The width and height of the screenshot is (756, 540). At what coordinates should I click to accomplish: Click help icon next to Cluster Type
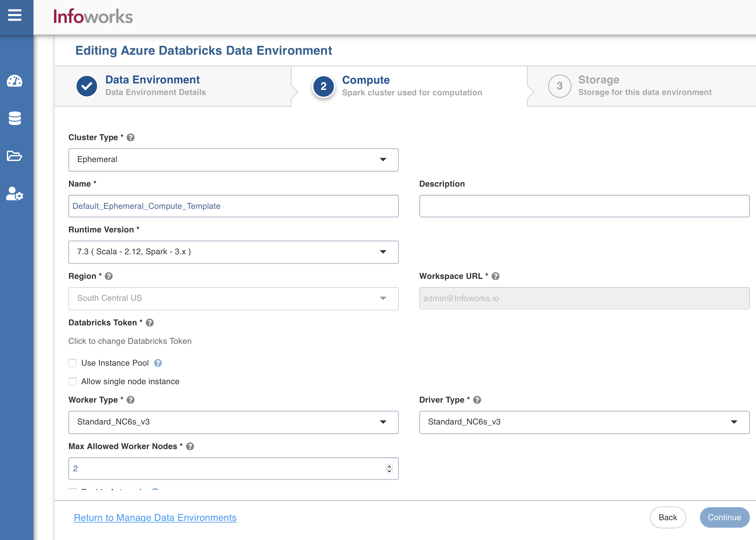[131, 137]
